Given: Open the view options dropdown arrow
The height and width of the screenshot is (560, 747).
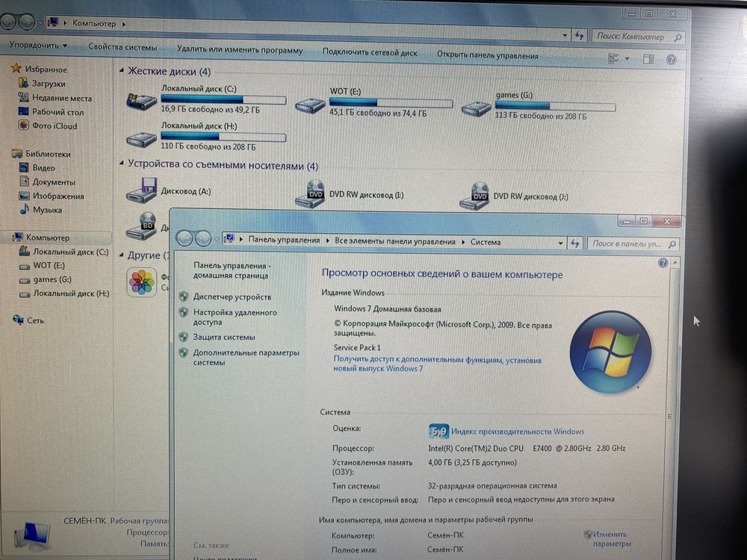Looking at the screenshot, I should click(627, 58).
